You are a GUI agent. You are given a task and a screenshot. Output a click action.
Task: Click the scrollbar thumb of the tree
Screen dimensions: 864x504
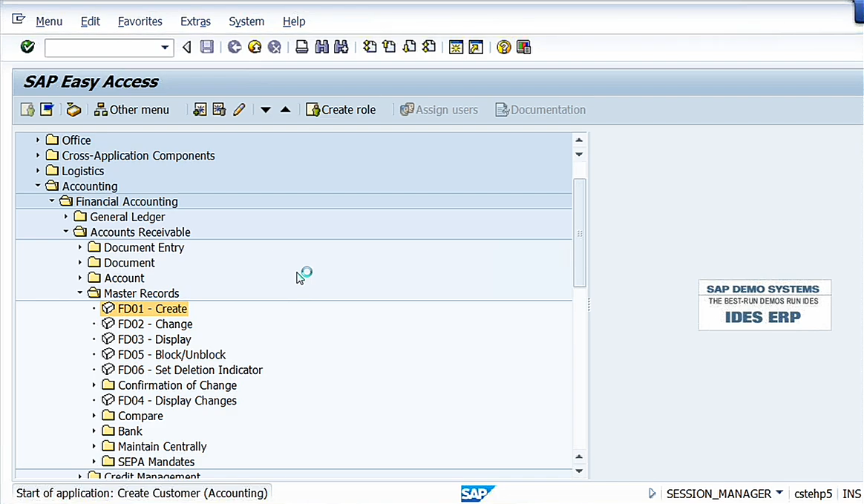[x=579, y=232]
